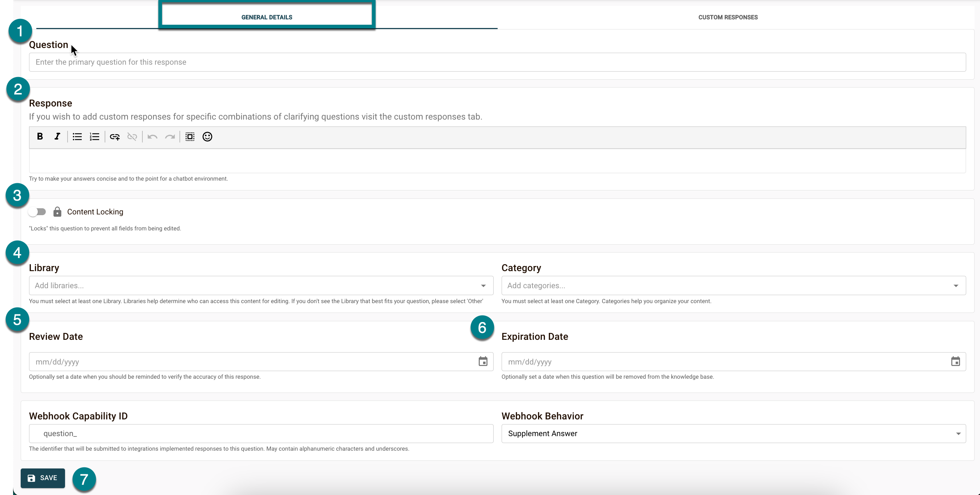Click the Webhook Capability ID field
Image resolution: width=980 pixels, height=495 pixels.
click(x=261, y=433)
